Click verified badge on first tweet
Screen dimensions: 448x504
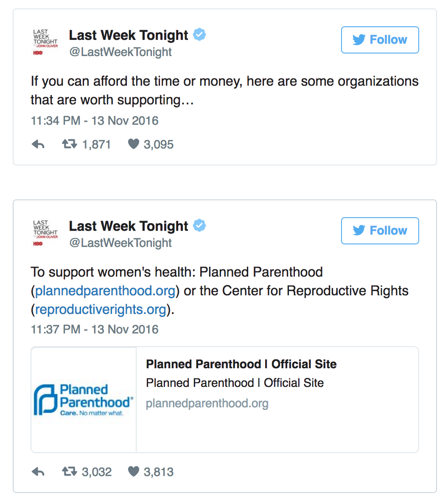[x=199, y=35]
